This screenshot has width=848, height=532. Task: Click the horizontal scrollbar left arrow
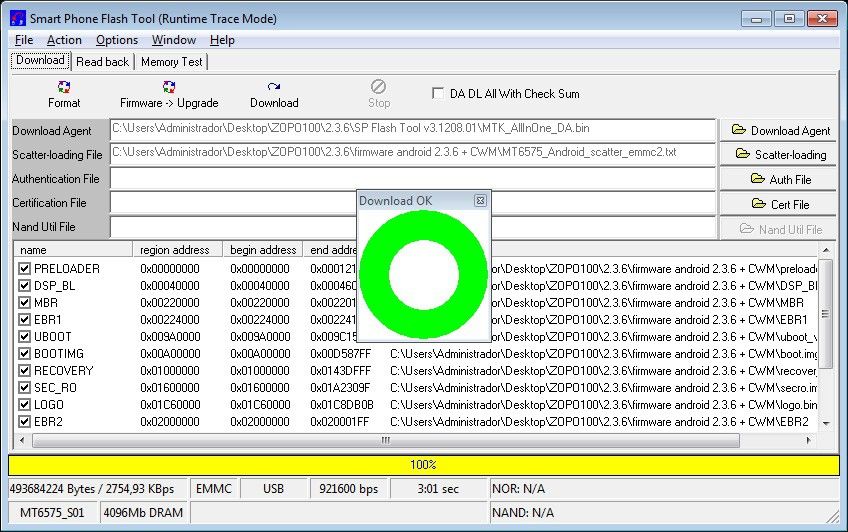pos(22,440)
